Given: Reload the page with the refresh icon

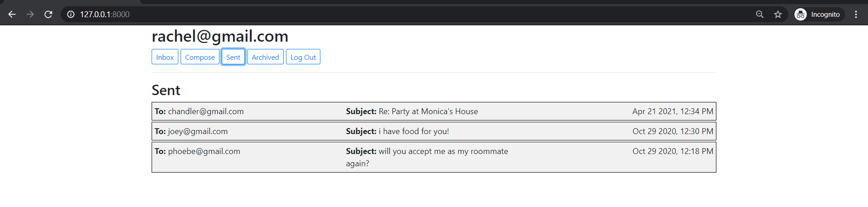Looking at the screenshot, I should pyautogui.click(x=48, y=14).
